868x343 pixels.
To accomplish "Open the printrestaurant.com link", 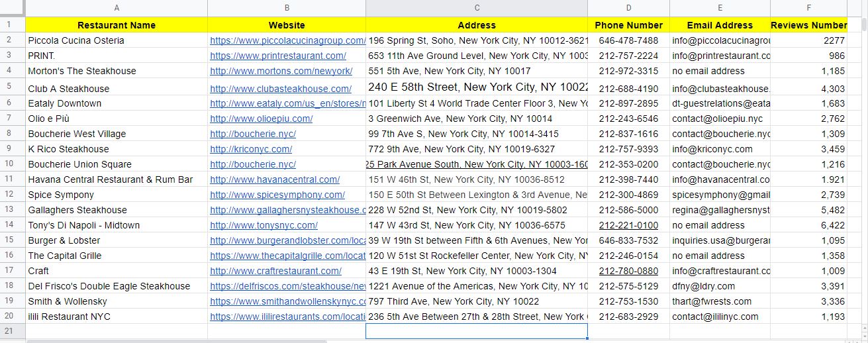I will coord(278,56).
